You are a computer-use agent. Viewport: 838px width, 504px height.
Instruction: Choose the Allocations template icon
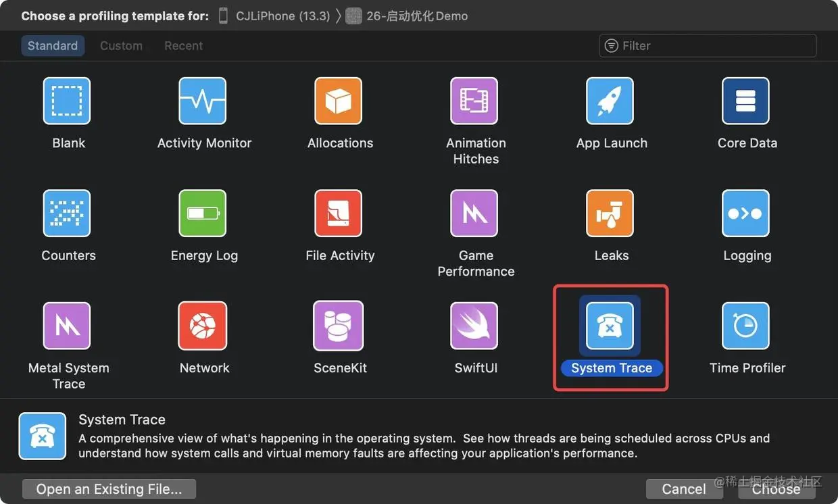(x=339, y=101)
